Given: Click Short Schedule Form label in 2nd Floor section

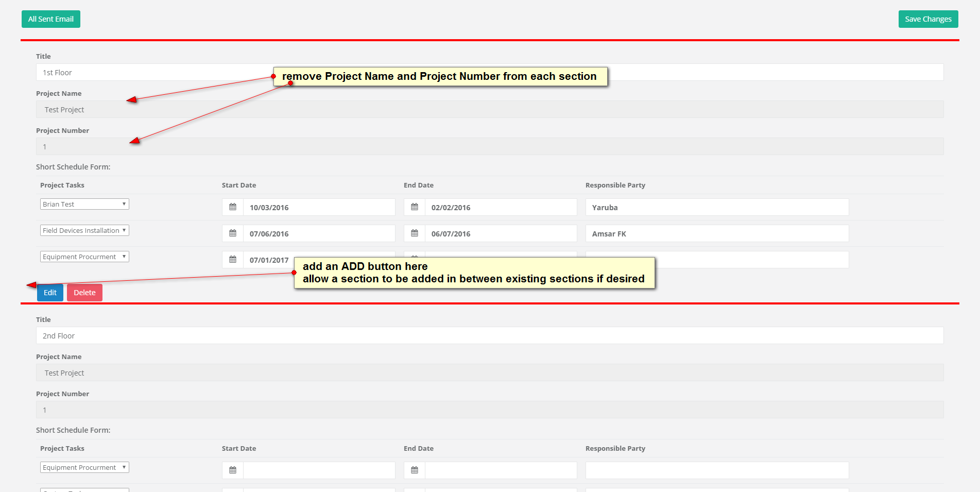Looking at the screenshot, I should click(x=73, y=430).
